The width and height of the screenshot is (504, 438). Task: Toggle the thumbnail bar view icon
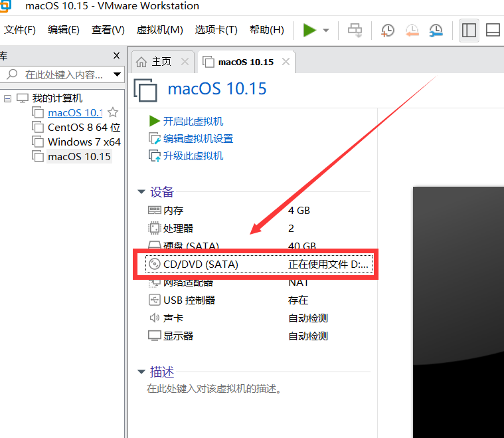(493, 31)
